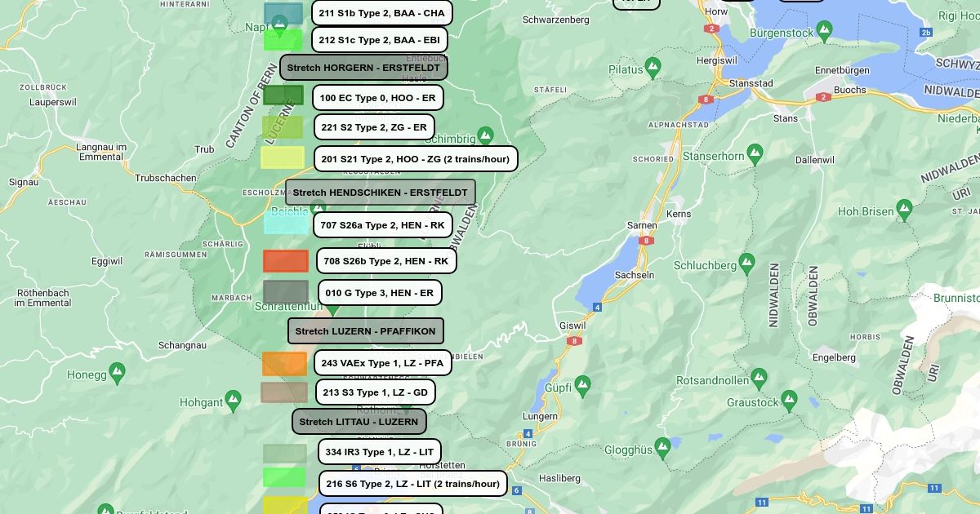Click the Honegg peak icon
Viewport: 980px width, 514px height.
click(x=117, y=373)
